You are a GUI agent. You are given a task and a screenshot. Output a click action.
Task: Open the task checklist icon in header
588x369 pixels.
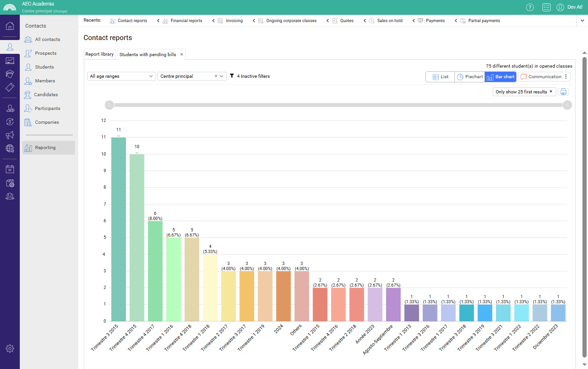pyautogui.click(x=546, y=7)
